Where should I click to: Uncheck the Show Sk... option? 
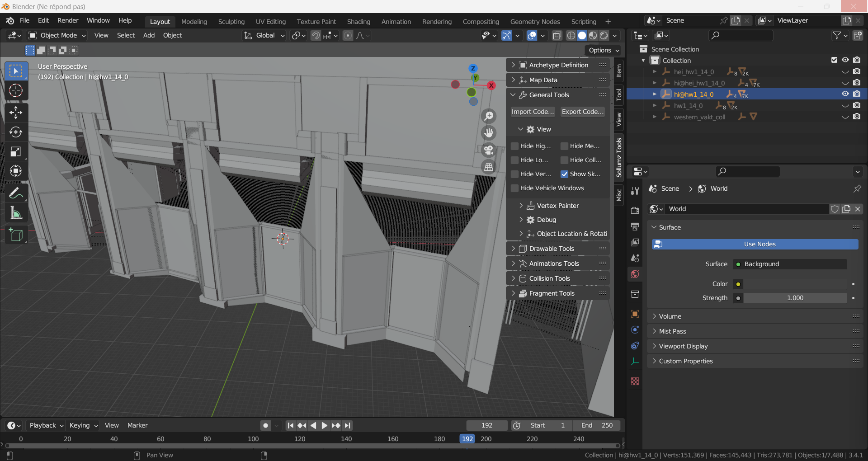pos(564,174)
